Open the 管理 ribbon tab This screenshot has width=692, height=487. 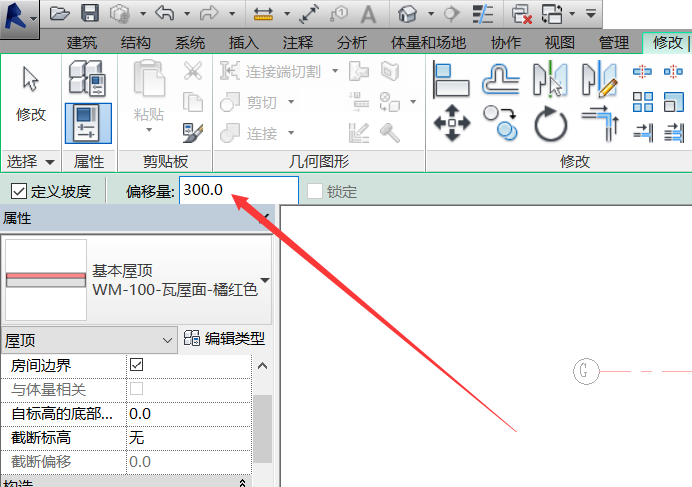pyautogui.click(x=613, y=43)
